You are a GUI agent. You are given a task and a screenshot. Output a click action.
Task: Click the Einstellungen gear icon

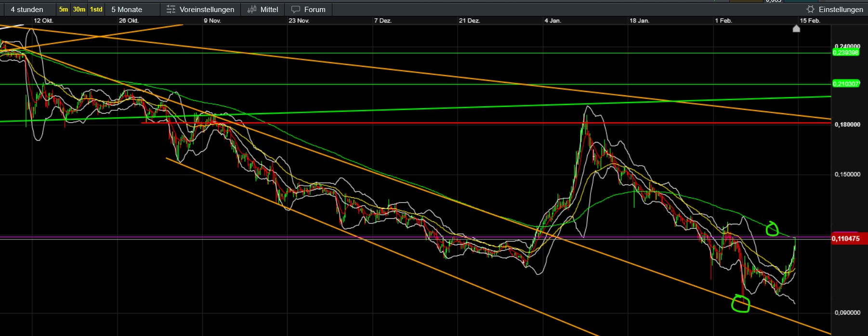click(x=810, y=9)
